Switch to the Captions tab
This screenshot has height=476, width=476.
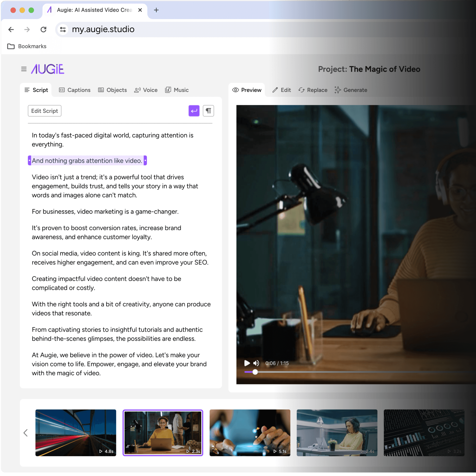click(x=75, y=90)
